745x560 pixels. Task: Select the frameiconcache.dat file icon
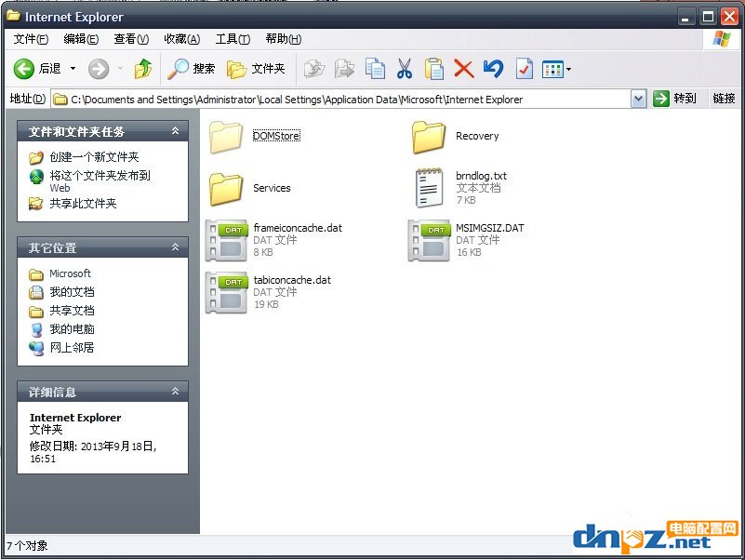coord(226,241)
